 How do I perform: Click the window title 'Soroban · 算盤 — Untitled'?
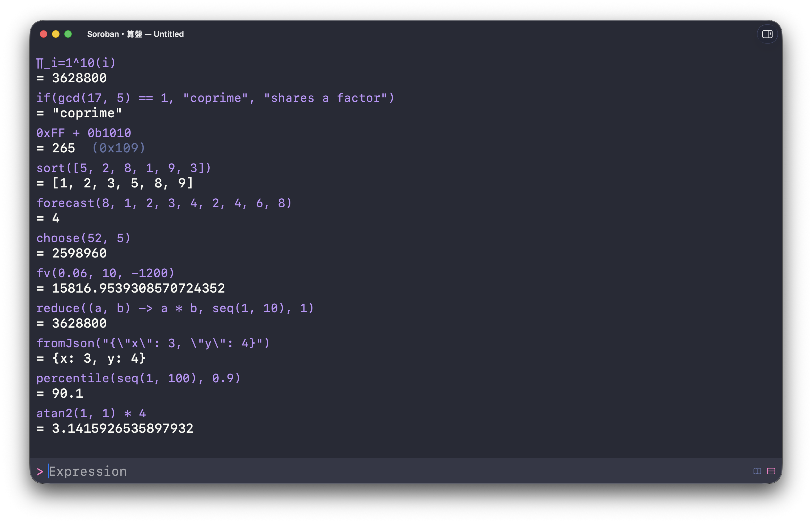pyautogui.click(x=135, y=34)
